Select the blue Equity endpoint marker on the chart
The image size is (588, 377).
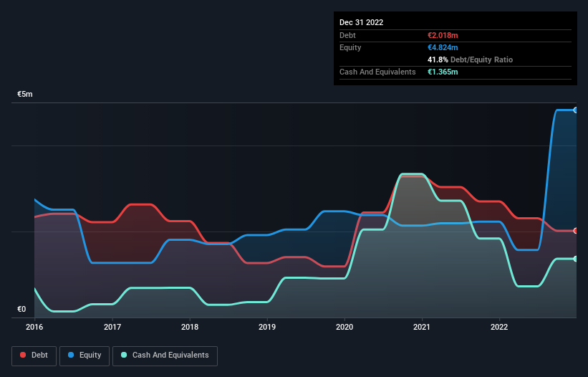576,110
